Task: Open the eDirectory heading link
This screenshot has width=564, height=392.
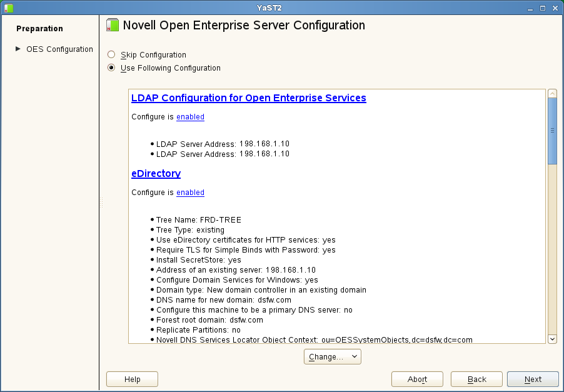Action: 156,174
